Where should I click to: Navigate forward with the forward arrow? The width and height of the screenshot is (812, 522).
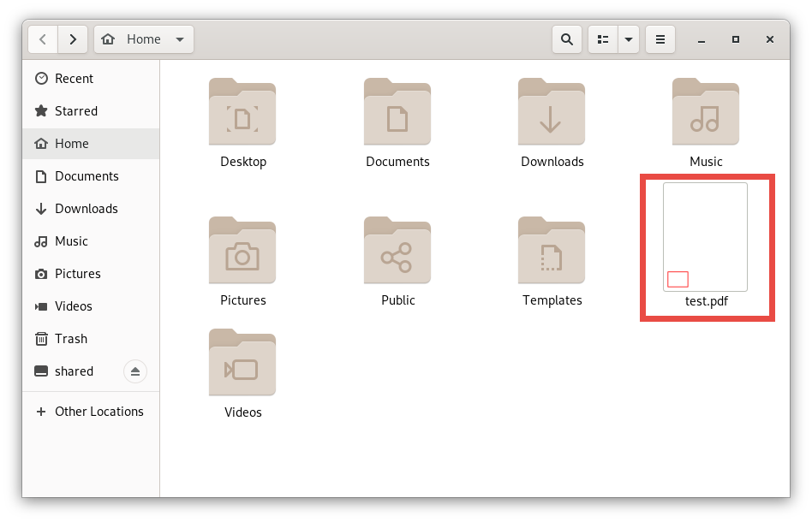pyautogui.click(x=73, y=39)
